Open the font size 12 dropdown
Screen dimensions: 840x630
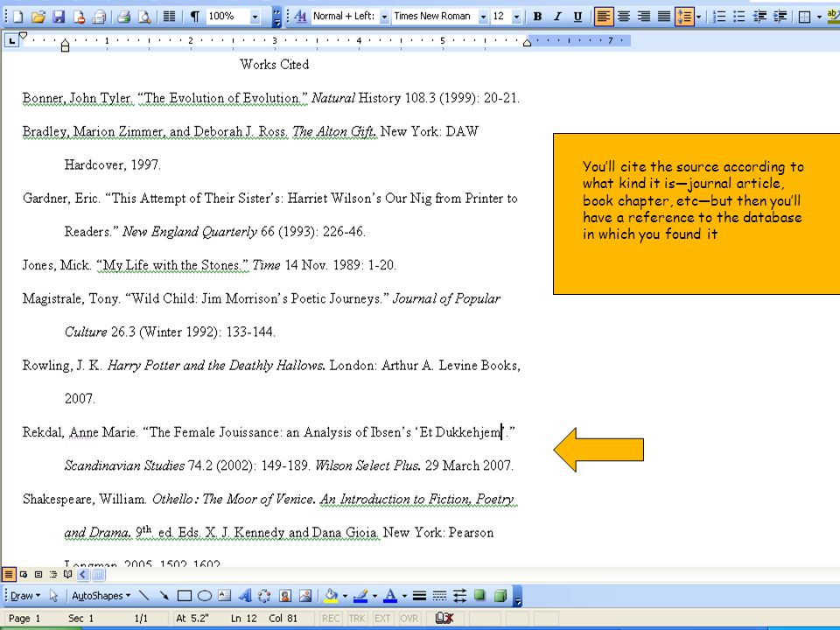[x=516, y=17]
